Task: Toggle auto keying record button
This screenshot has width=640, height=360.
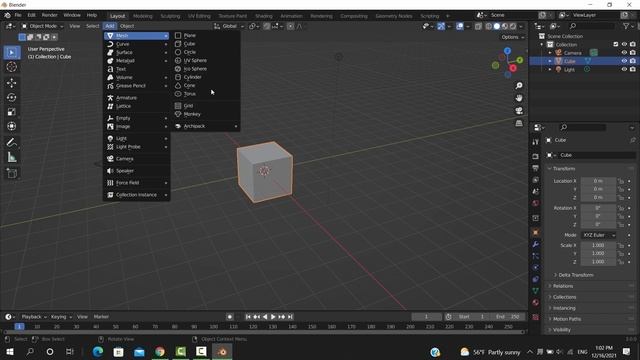Action: [230, 317]
